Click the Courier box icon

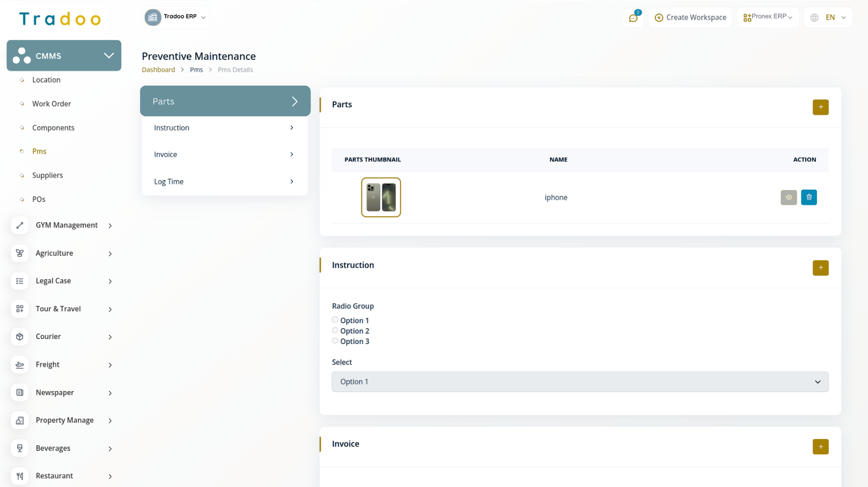click(x=20, y=337)
